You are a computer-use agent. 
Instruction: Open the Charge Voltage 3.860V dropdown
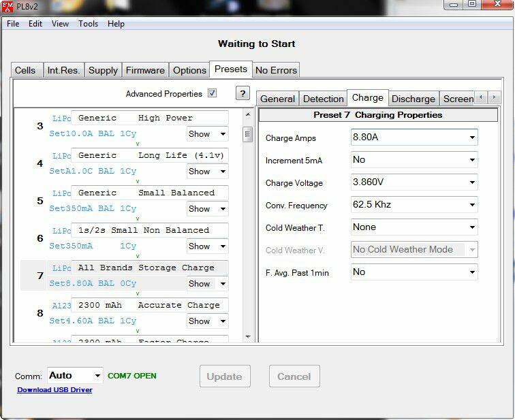pos(414,182)
